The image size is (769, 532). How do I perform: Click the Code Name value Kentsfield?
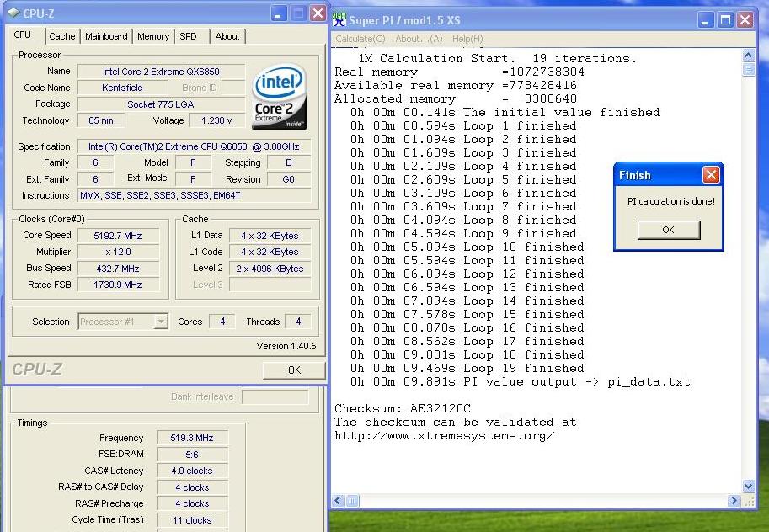coord(123,88)
